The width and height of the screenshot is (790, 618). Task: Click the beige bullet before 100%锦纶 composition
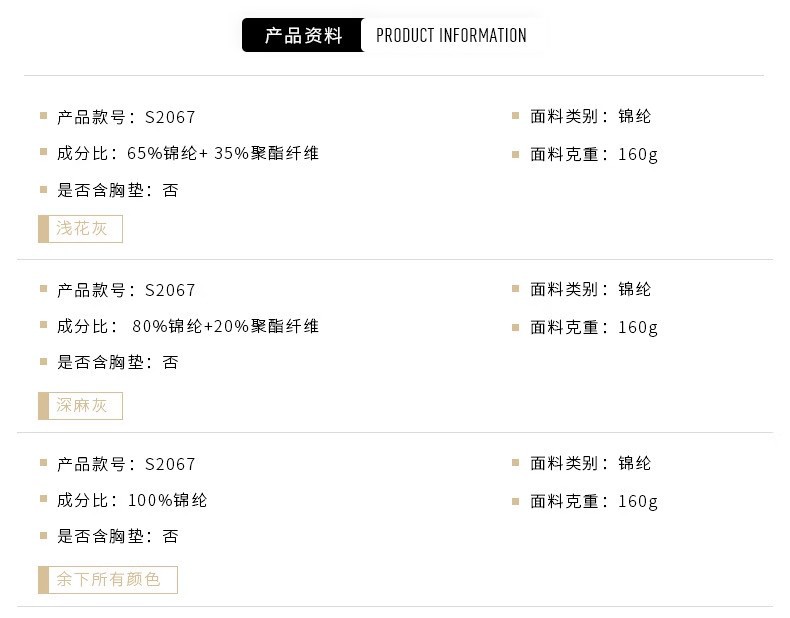pos(44,499)
